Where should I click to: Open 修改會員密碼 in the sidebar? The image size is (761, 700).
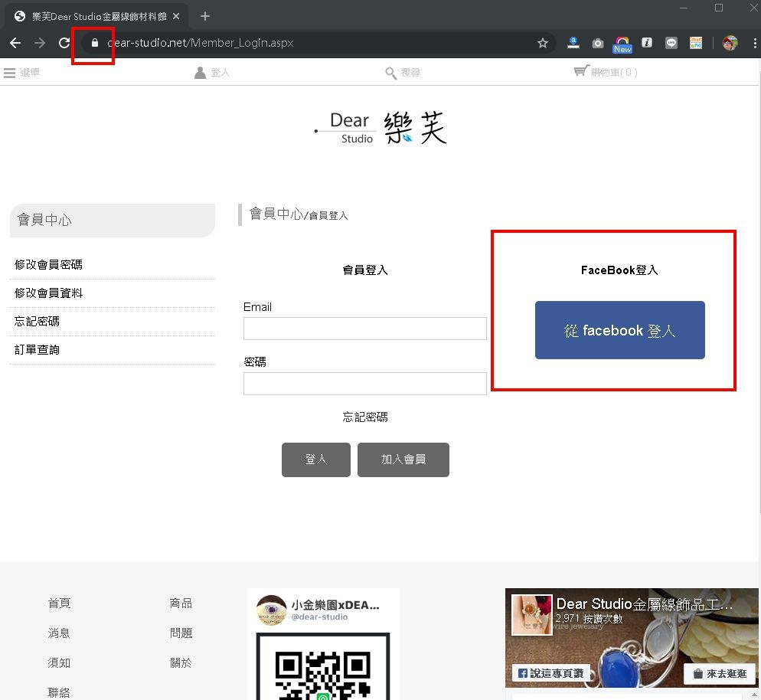(x=48, y=264)
